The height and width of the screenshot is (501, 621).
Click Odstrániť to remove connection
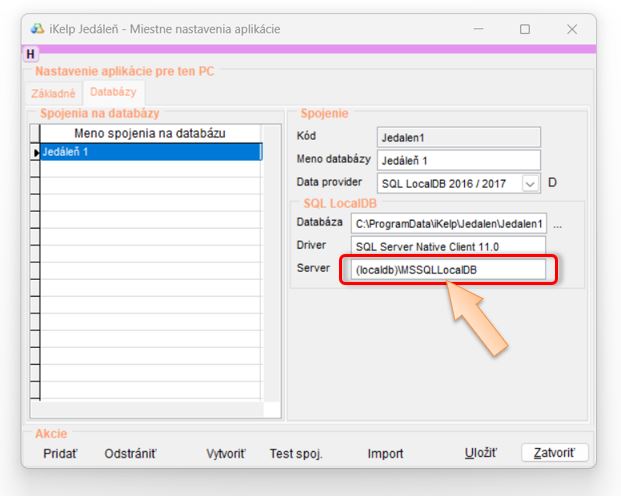click(x=130, y=453)
